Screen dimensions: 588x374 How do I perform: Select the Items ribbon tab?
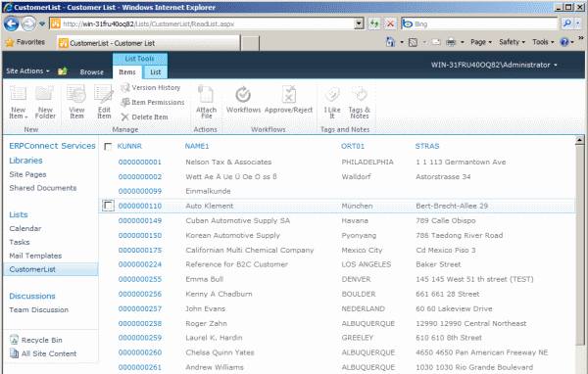point(127,71)
